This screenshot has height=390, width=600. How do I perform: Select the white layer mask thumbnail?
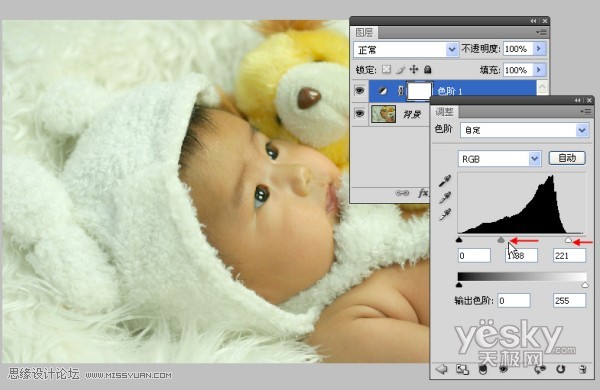[x=420, y=91]
